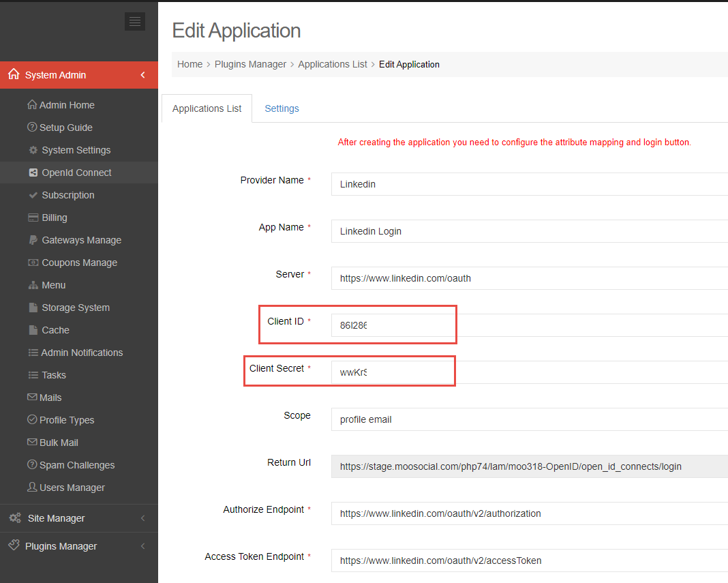Open System Settings sidebar link
Image resolution: width=728 pixels, height=583 pixels.
(x=76, y=150)
